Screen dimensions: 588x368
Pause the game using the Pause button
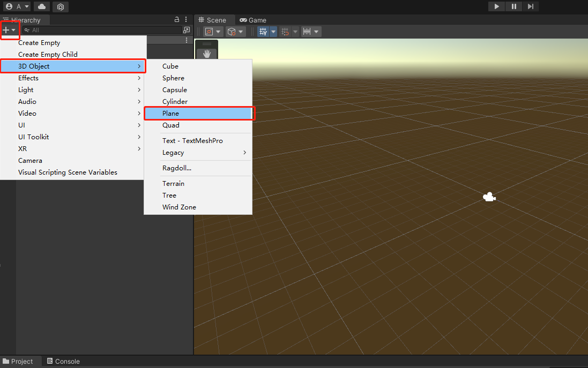(513, 6)
